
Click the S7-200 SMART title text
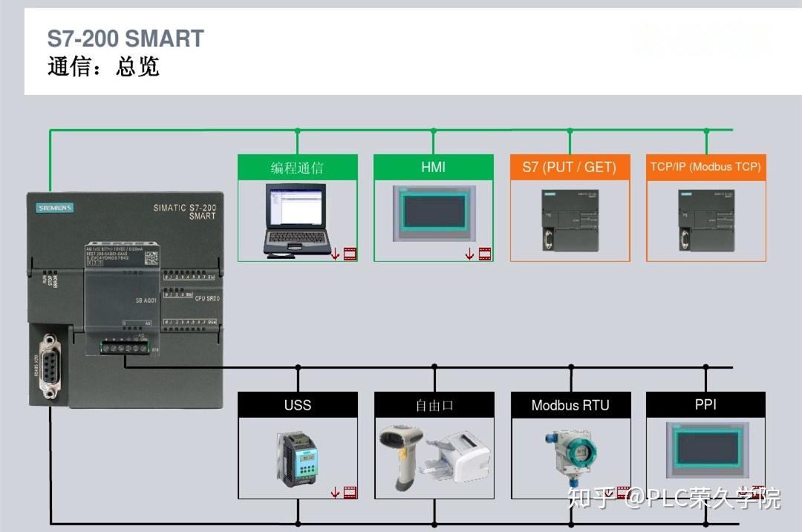coord(125,39)
